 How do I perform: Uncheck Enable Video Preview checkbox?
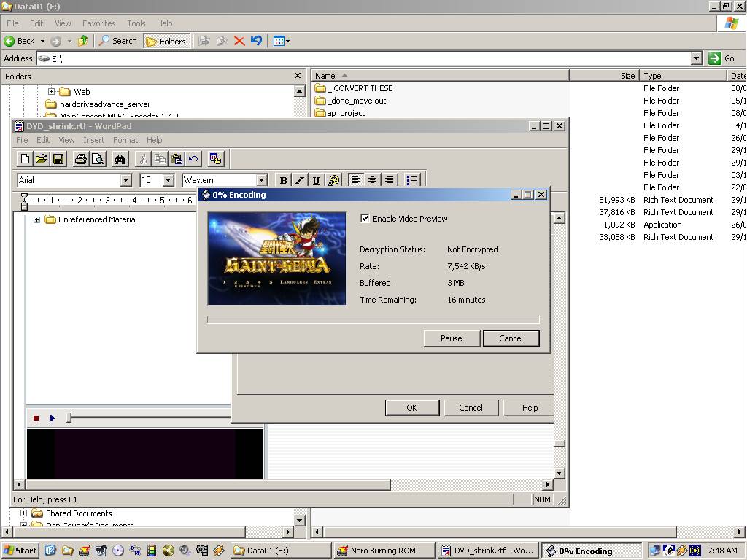coord(365,219)
